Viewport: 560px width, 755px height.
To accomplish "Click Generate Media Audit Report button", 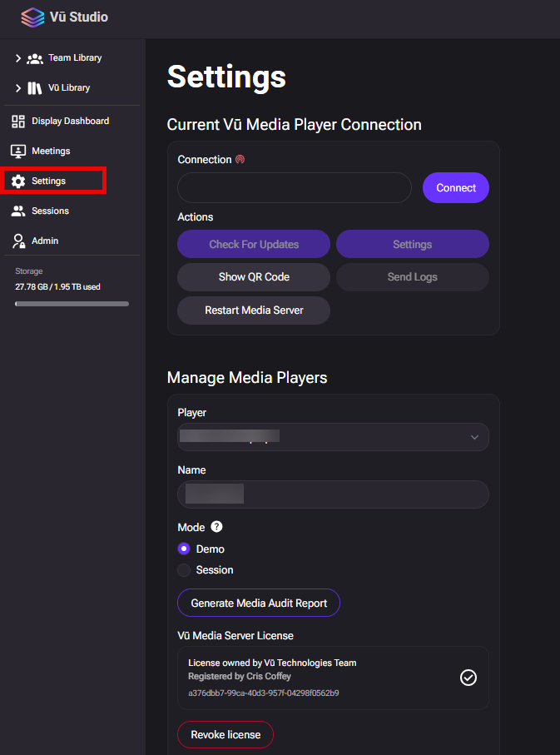I will pos(259,603).
